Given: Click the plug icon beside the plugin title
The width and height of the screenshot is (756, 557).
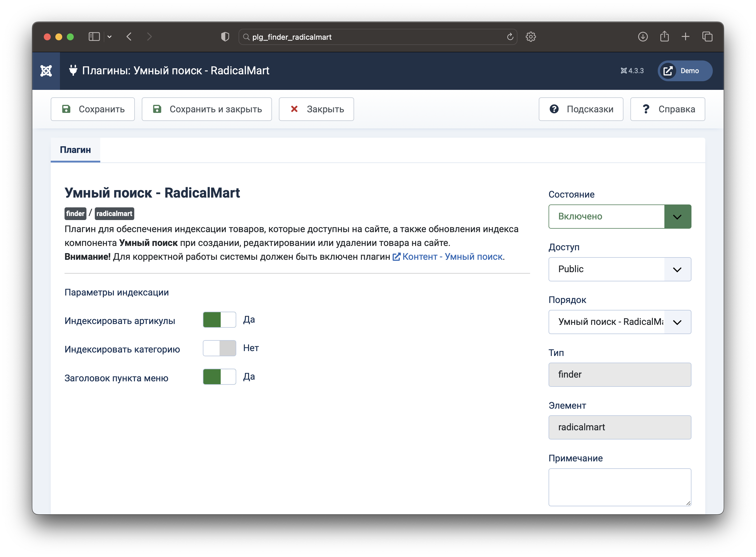Looking at the screenshot, I should coord(73,71).
